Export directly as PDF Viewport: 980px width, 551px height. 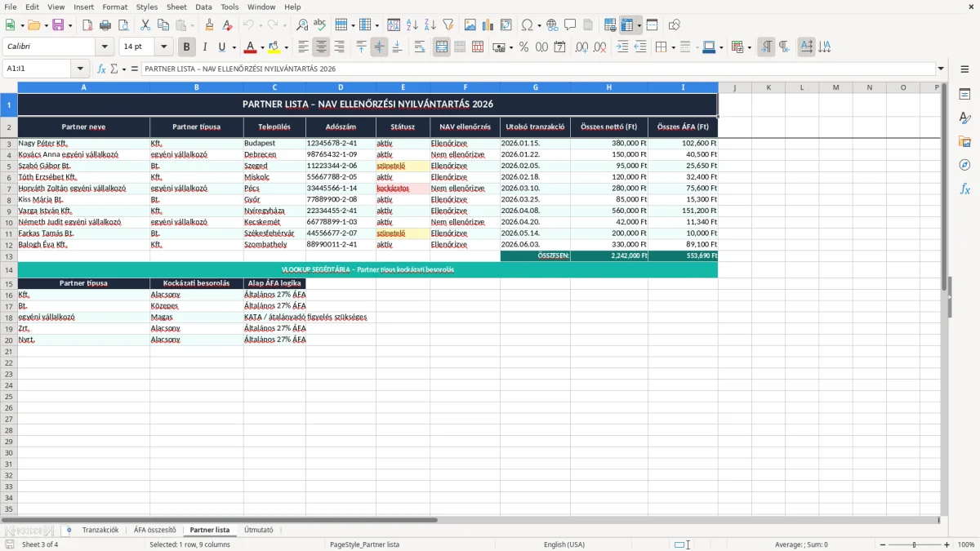click(x=87, y=25)
